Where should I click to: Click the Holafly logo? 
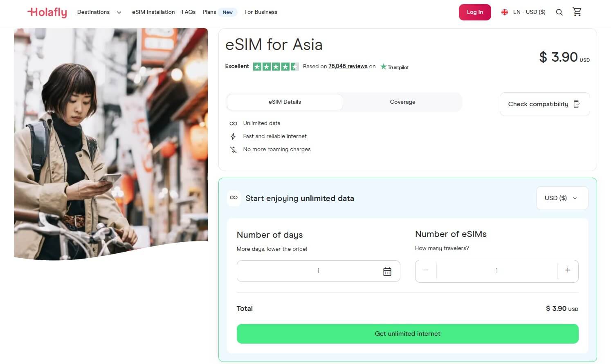(x=47, y=12)
